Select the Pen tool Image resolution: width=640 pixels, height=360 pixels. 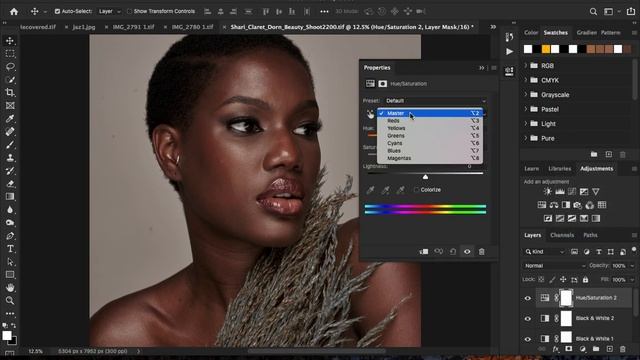coord(10,236)
